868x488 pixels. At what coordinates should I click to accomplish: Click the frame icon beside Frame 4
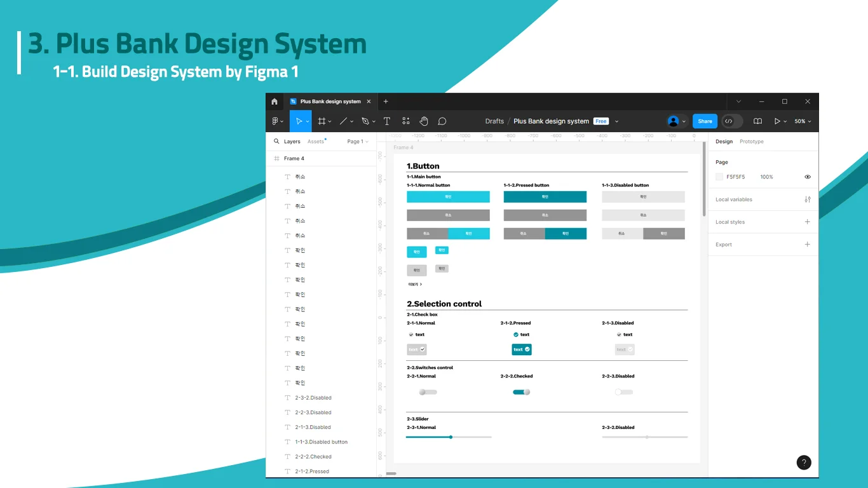(276, 159)
